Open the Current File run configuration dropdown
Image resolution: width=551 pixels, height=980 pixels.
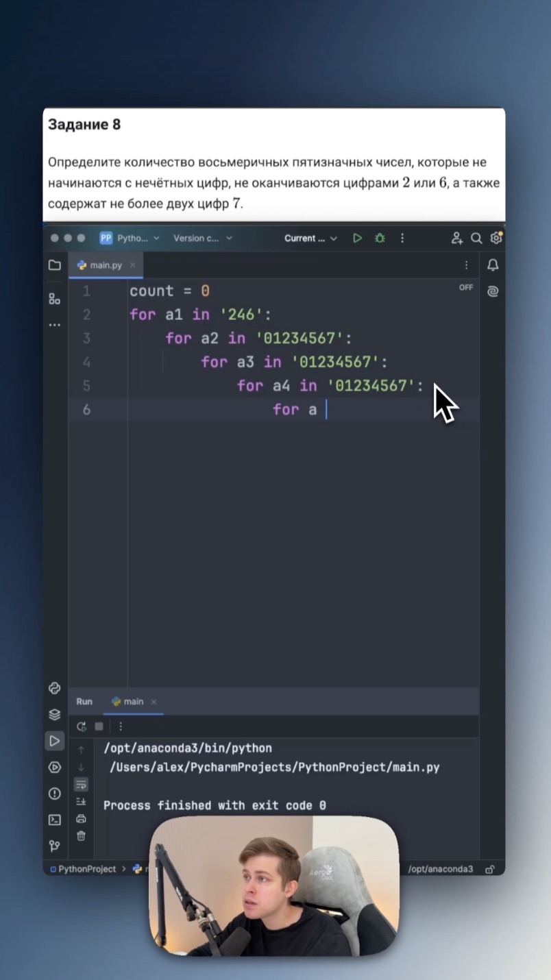tap(310, 238)
